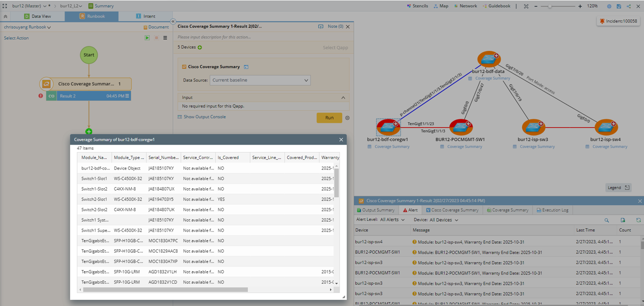Open the Summary link
This screenshot has height=306, width=644.
(x=101, y=6)
